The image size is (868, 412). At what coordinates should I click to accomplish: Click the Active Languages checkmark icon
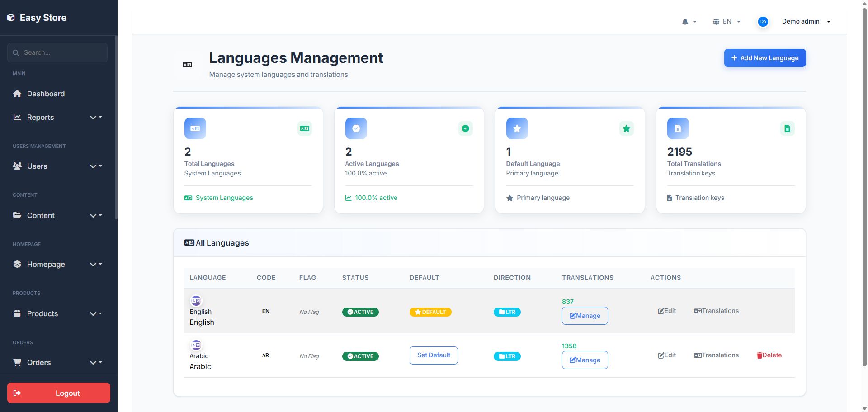click(x=356, y=128)
